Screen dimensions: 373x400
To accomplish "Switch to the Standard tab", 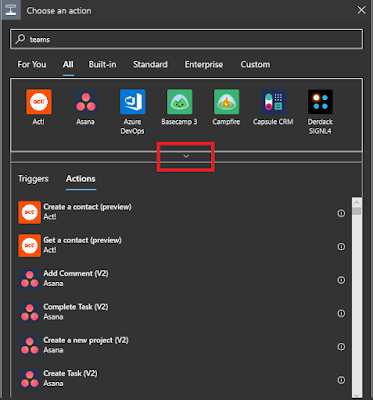I will point(150,64).
